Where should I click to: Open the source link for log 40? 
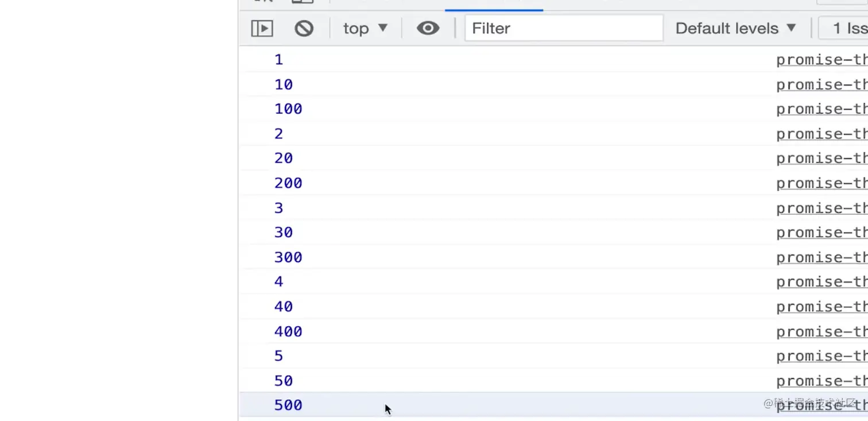pyautogui.click(x=822, y=307)
